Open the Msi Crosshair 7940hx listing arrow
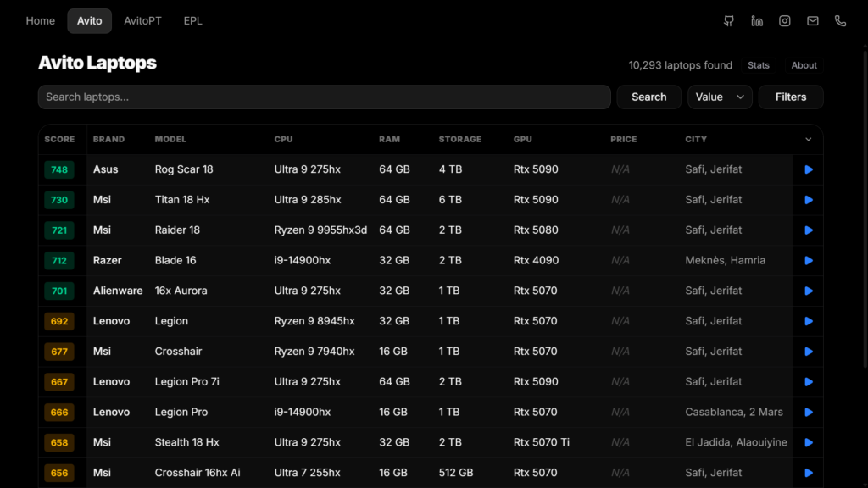 coord(808,352)
